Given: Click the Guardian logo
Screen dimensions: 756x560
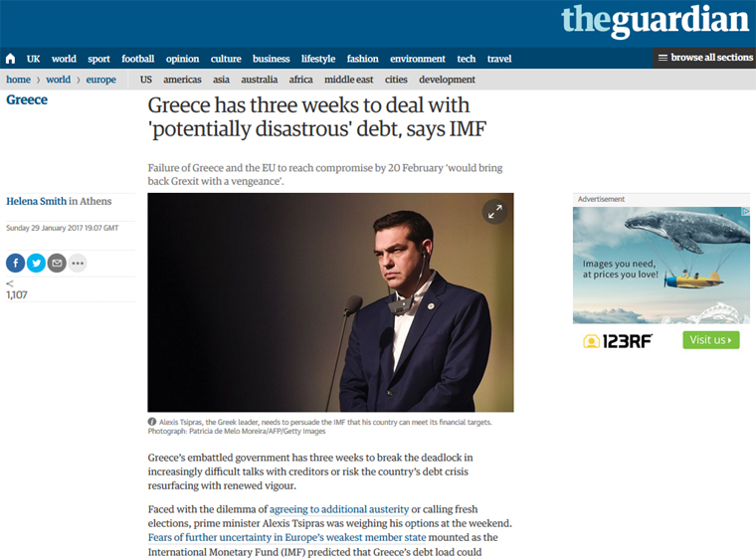Looking at the screenshot, I should tap(655, 20).
